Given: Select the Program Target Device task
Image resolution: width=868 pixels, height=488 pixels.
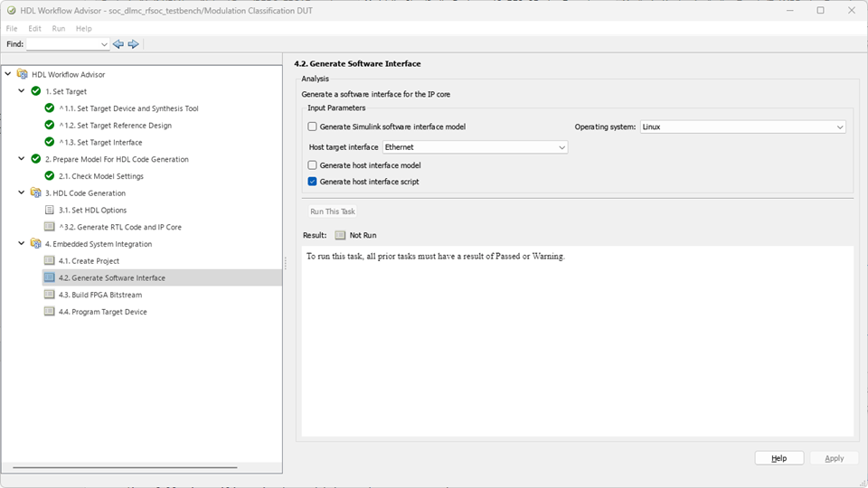Looking at the screenshot, I should (x=109, y=312).
